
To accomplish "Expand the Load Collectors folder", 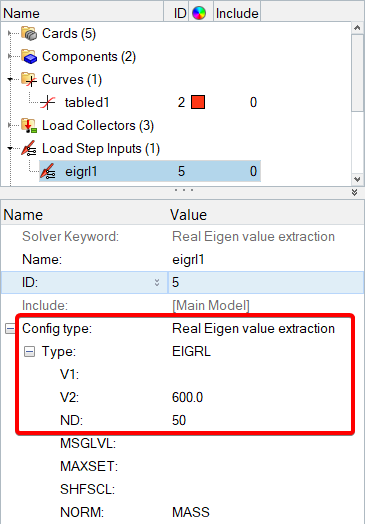I will tap(10, 125).
